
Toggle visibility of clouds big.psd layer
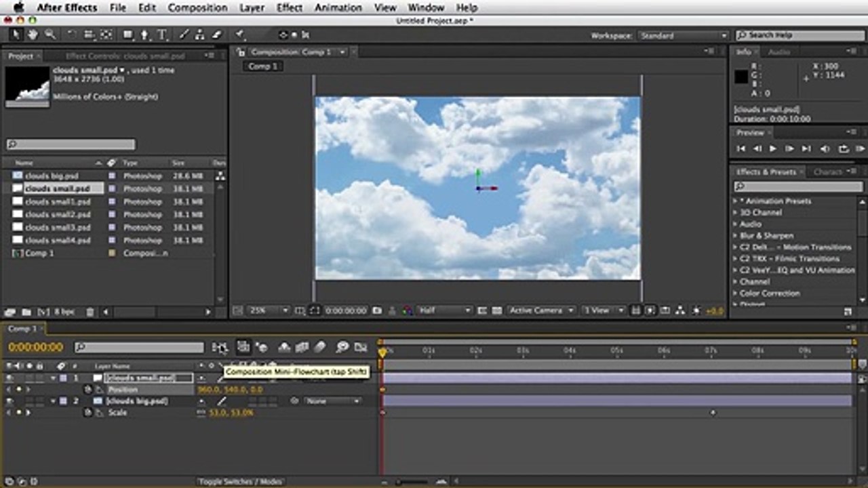[9, 401]
